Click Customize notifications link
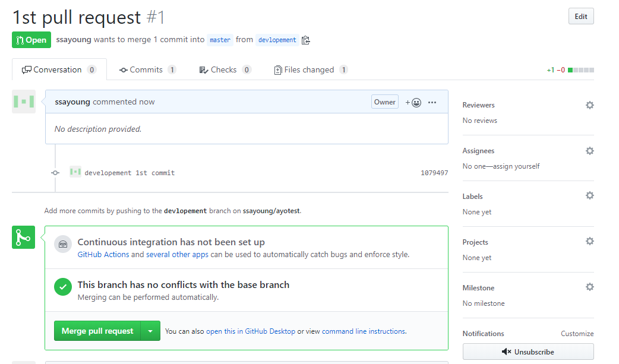This screenshot has width=619, height=364. point(577,334)
